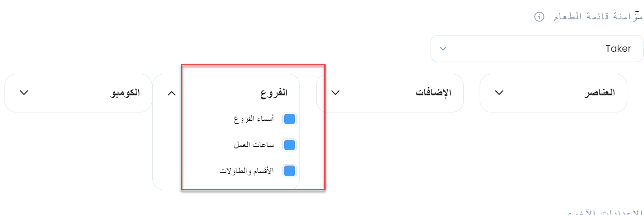Click the chevron arrow on العناصر card
This screenshot has width=644, height=215.
point(499,93)
